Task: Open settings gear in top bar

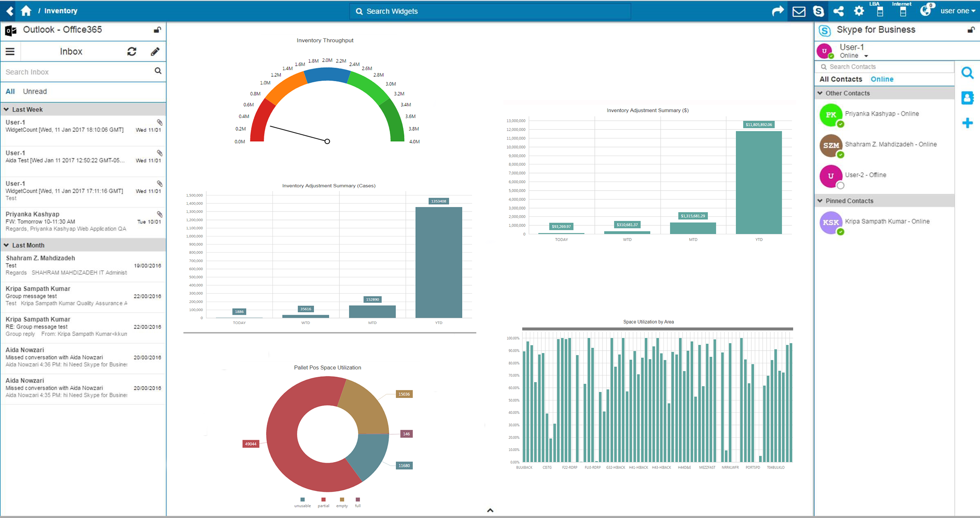Action: (859, 11)
